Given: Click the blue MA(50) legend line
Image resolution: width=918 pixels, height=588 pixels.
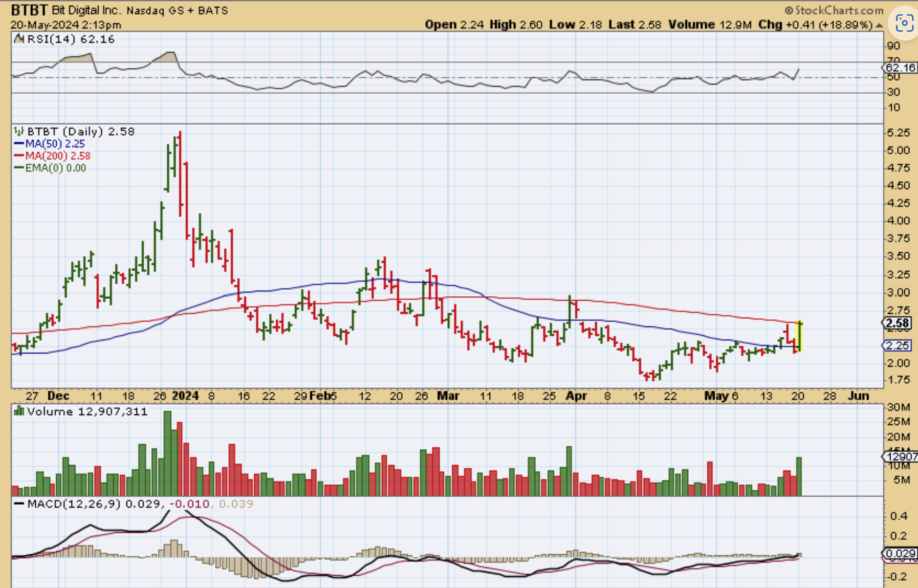Looking at the screenshot, I should 19,144.
